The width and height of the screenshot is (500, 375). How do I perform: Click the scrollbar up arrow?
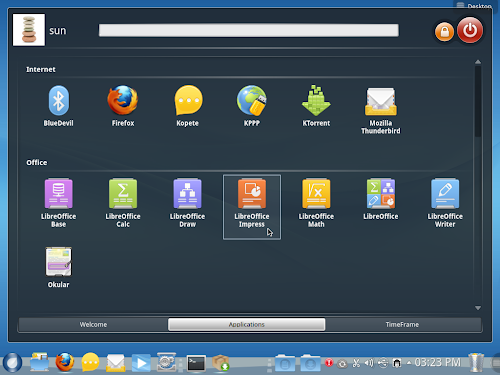coord(478,62)
